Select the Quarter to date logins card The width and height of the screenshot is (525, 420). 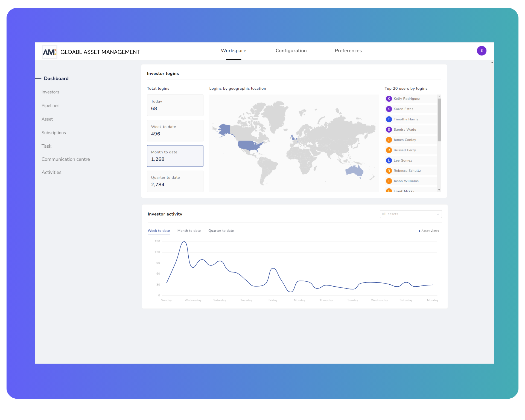pyautogui.click(x=175, y=182)
